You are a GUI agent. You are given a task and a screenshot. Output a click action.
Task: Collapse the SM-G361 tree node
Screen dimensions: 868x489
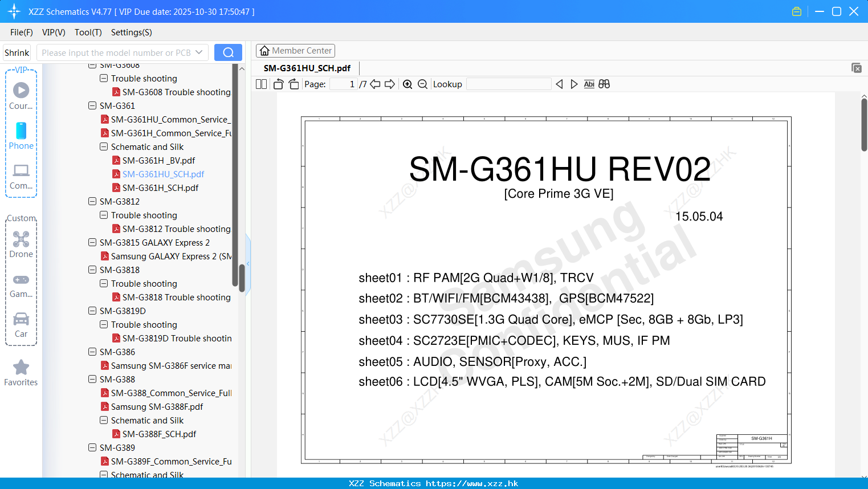click(92, 105)
